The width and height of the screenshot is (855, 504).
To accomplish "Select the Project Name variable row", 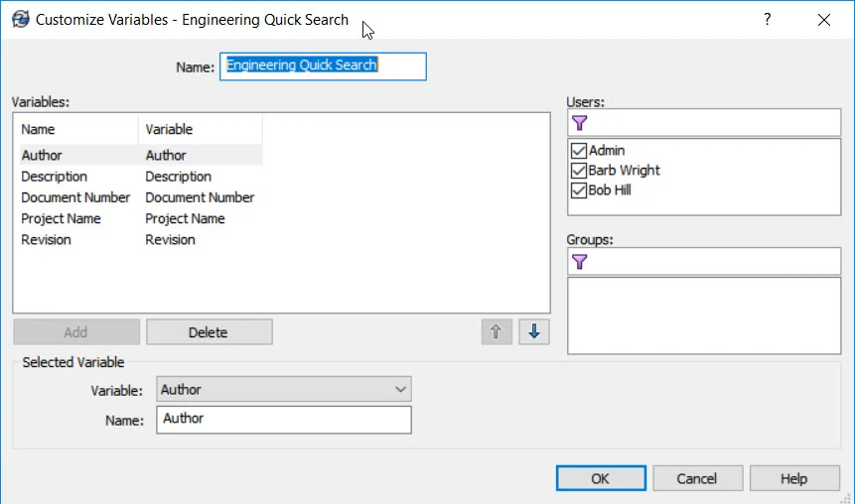I will point(61,218).
